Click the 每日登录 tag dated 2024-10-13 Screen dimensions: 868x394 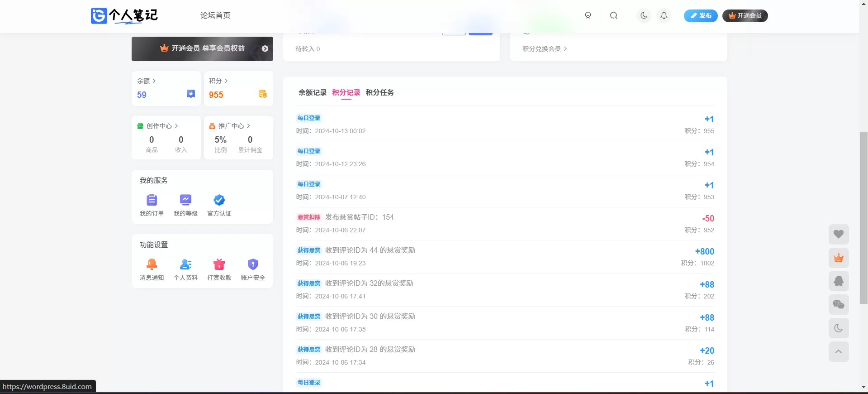[309, 118]
